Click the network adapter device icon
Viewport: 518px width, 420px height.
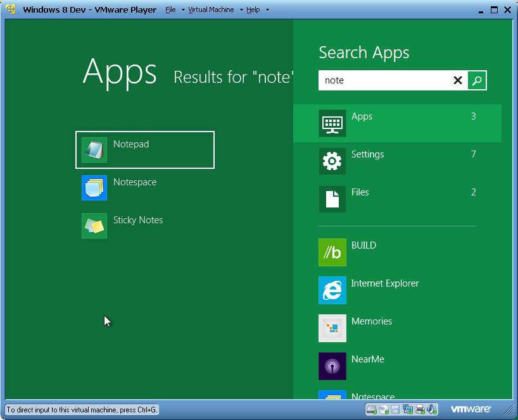pyautogui.click(x=408, y=409)
